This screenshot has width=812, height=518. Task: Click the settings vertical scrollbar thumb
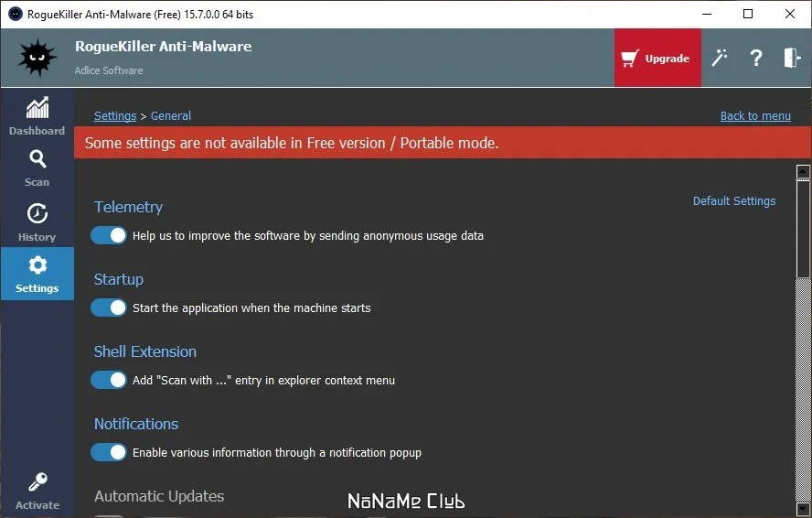pos(803,229)
